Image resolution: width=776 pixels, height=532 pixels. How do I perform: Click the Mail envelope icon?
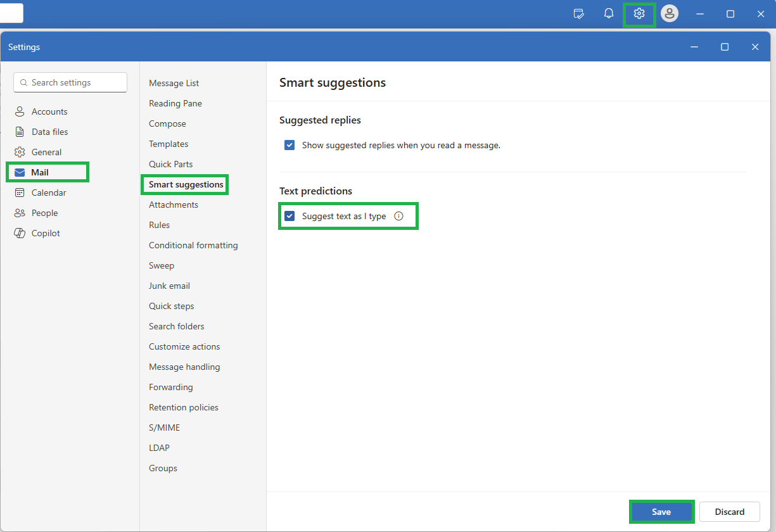(x=20, y=172)
